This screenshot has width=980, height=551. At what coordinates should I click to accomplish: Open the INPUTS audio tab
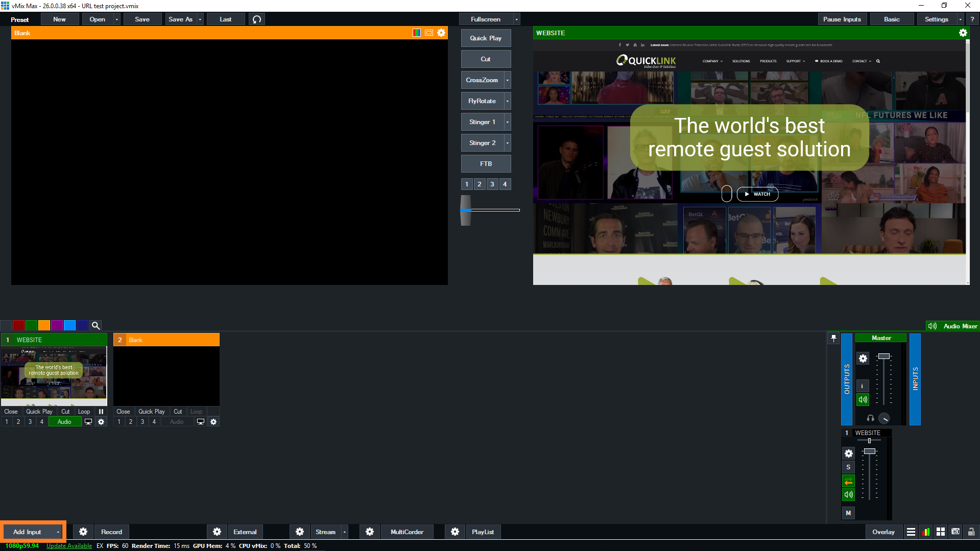pos(915,379)
